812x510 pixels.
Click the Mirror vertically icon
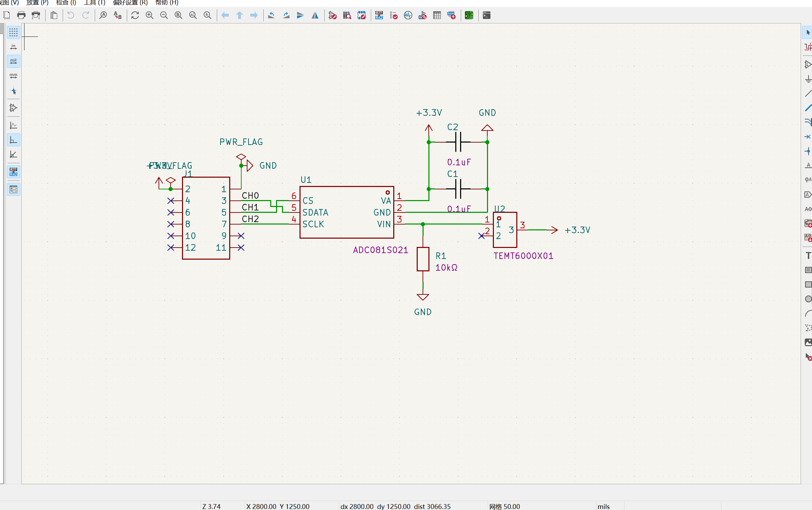[x=301, y=15]
